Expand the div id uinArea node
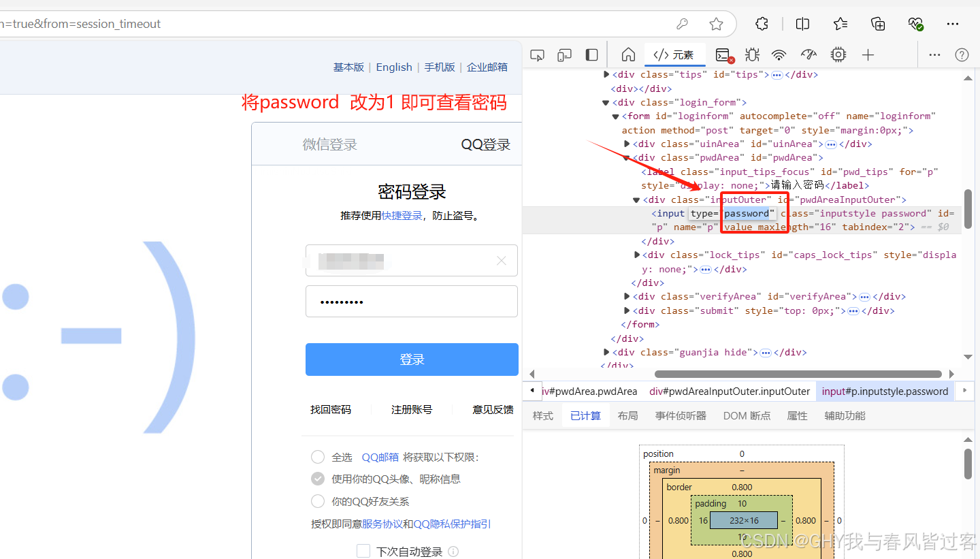The width and height of the screenshot is (980, 559). pyautogui.click(x=627, y=144)
